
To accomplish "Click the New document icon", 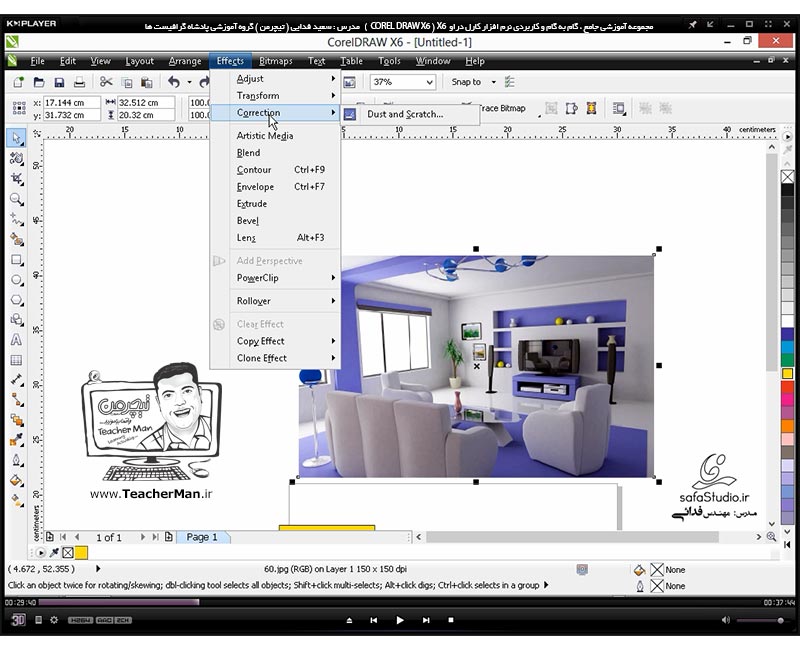I will pyautogui.click(x=18, y=82).
